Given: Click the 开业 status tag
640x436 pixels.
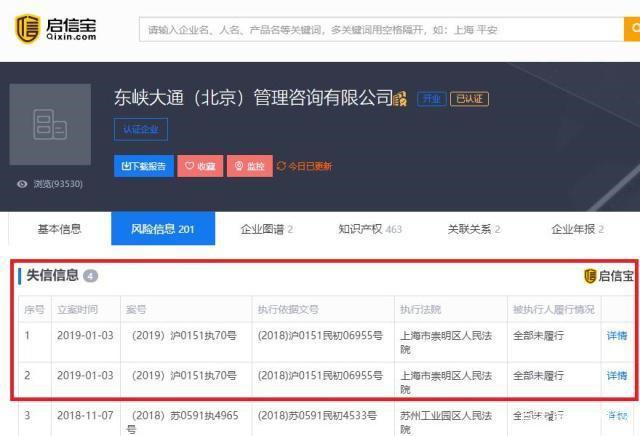Looking at the screenshot, I should point(432,99).
